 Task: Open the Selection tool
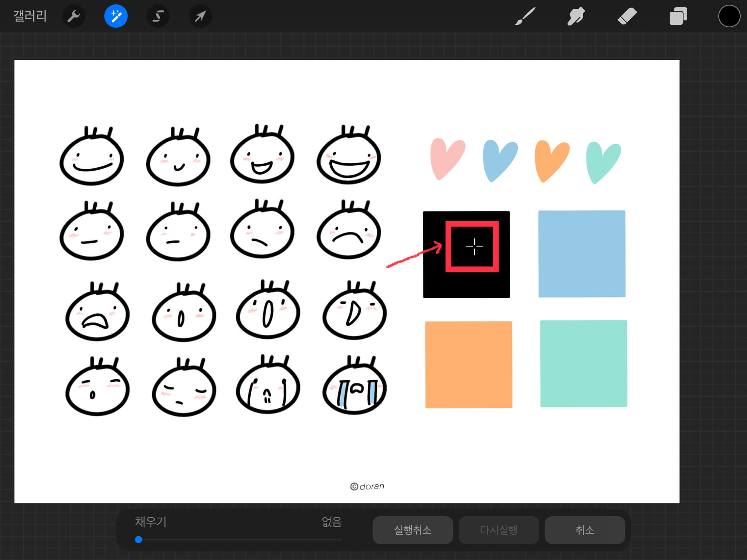coord(158,16)
